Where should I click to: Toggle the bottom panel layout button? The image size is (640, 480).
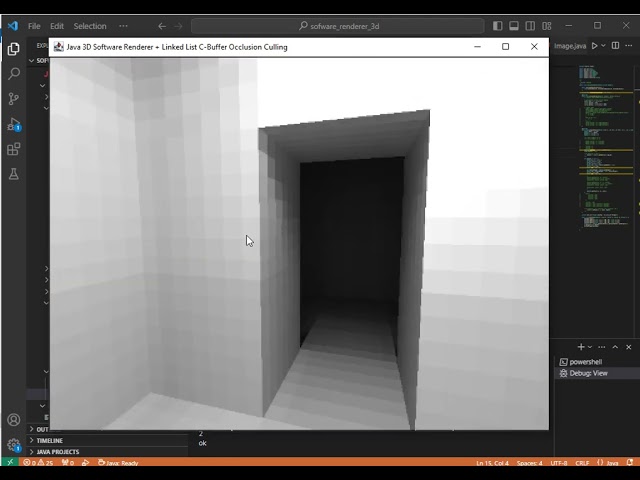click(x=514, y=26)
